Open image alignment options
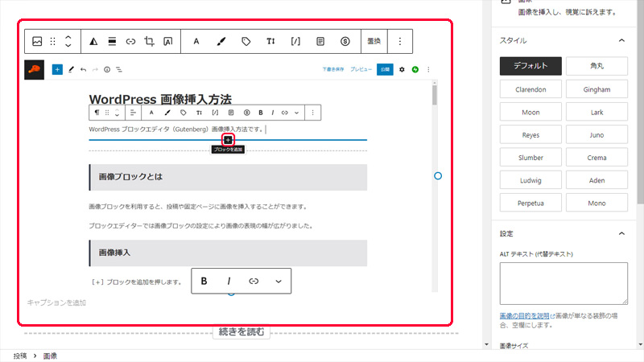 pyautogui.click(x=112, y=41)
